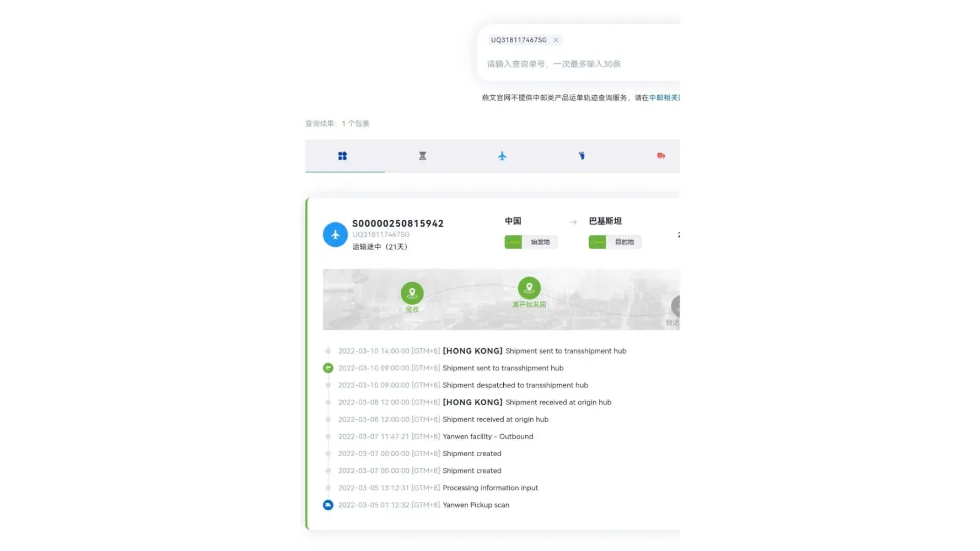
Task: Remove the UQ318117467SG tracking number tag
Action: (x=556, y=40)
